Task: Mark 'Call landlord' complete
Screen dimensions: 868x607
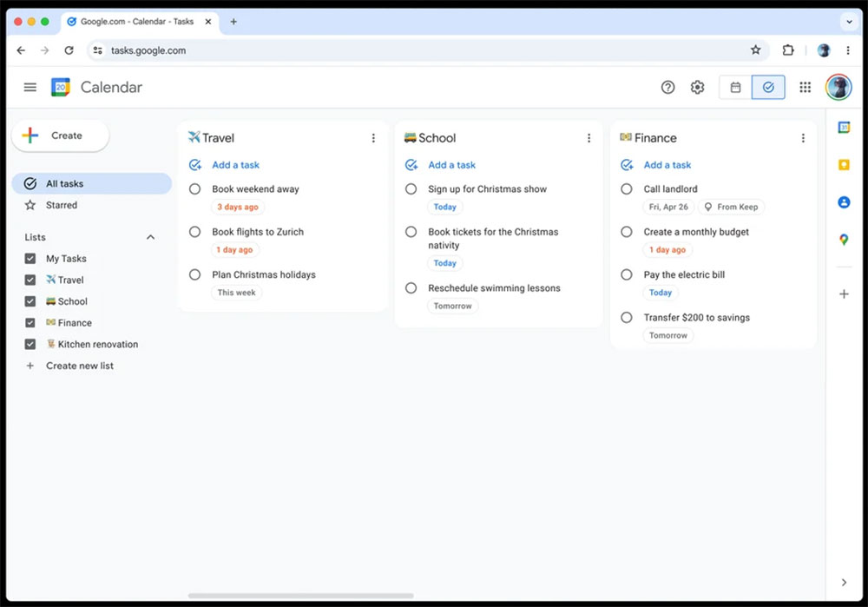Action: 626,188
